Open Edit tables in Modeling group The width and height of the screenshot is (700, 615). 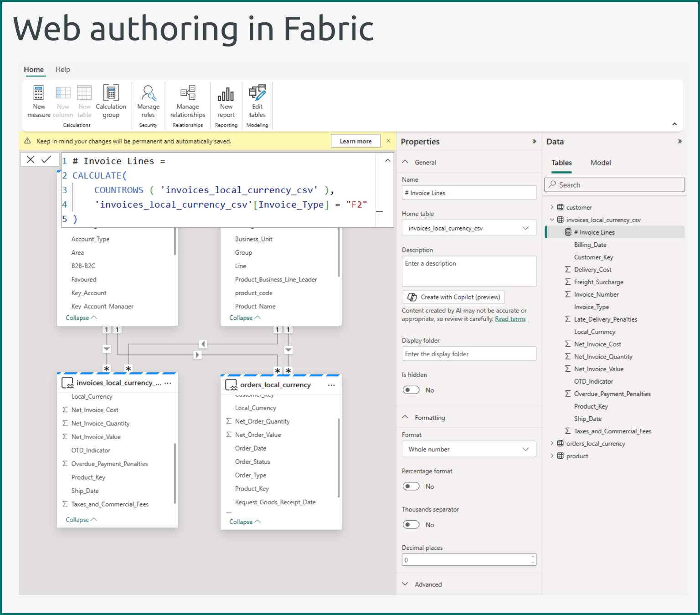pyautogui.click(x=257, y=100)
